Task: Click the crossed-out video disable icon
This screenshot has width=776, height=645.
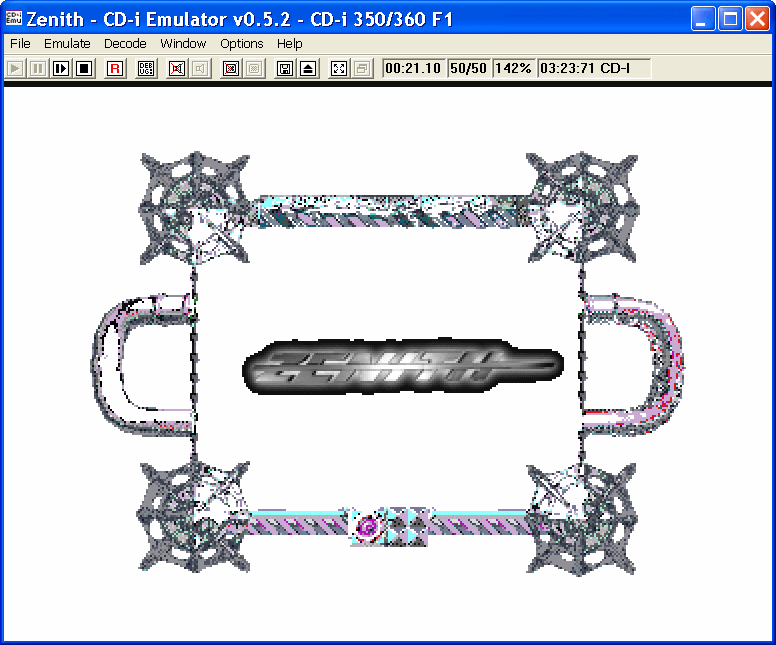Action: 231,68
